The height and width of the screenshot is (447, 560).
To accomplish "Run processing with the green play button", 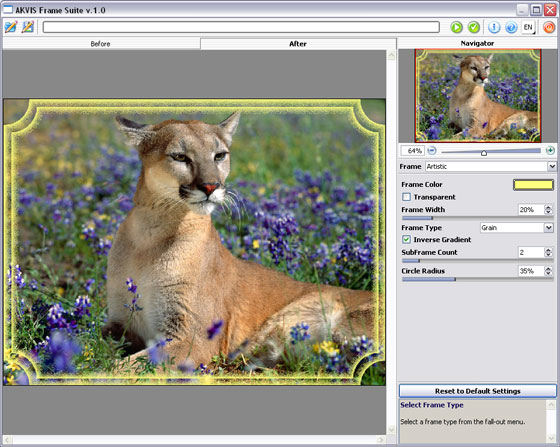I will (x=456, y=27).
